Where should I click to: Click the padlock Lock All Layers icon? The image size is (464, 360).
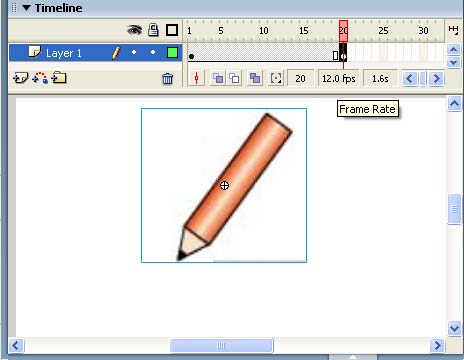click(x=153, y=30)
